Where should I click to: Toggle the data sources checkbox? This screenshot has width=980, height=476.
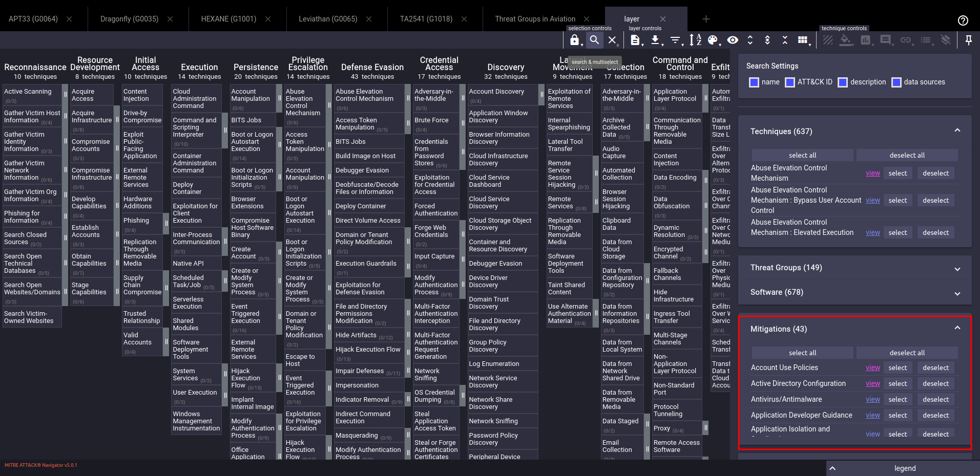(896, 82)
